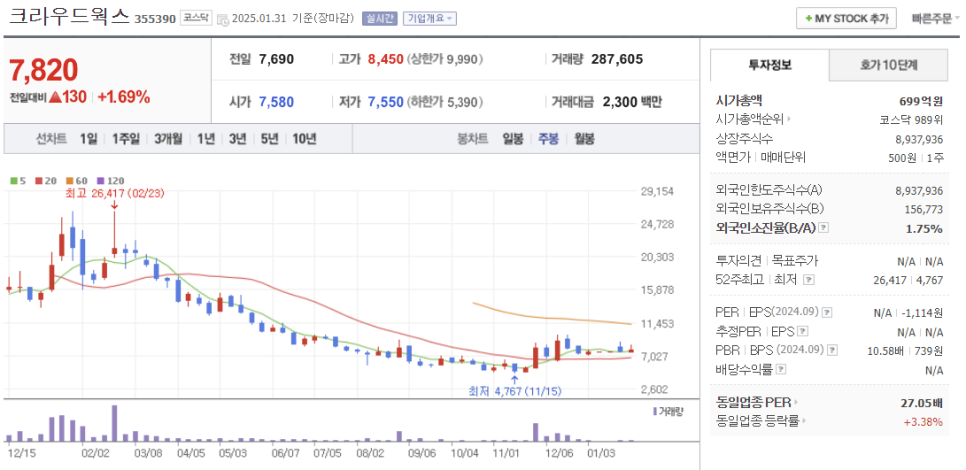Click the help icon next to 추정PER EPS

[x=803, y=331]
